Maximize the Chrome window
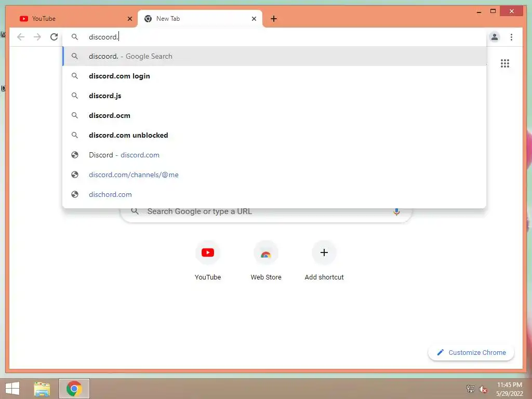This screenshot has width=532, height=399. (493, 11)
